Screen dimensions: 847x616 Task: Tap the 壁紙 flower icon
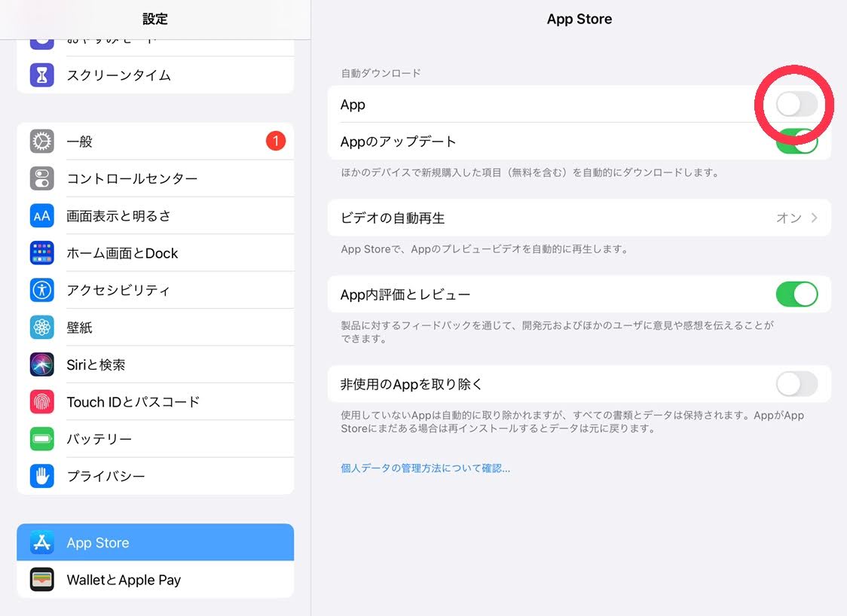(41, 328)
